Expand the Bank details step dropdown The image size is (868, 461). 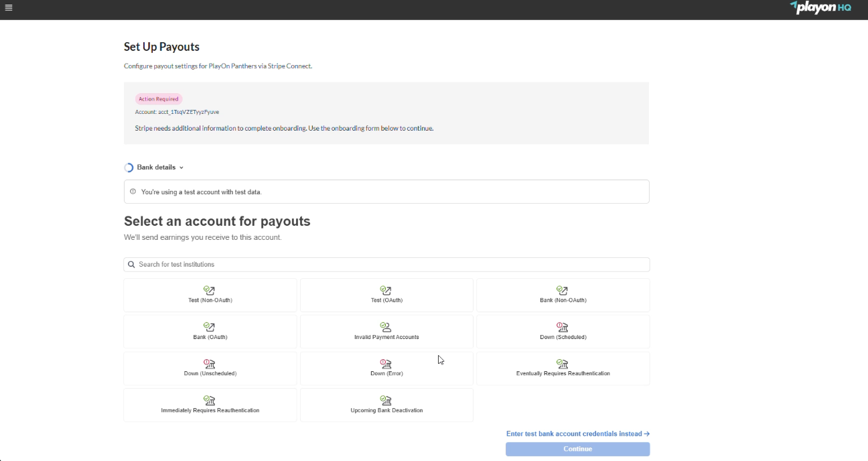(182, 168)
